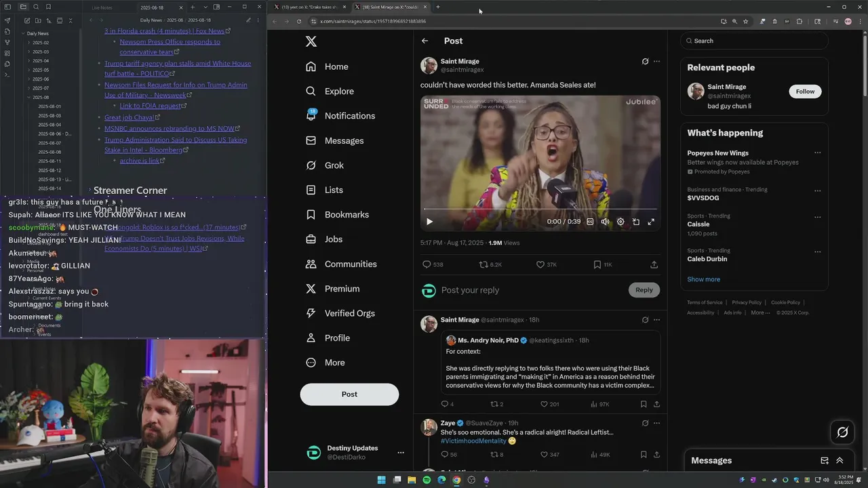Open Grok in X sidebar
Screen dimensions: 868x488
click(x=325, y=165)
